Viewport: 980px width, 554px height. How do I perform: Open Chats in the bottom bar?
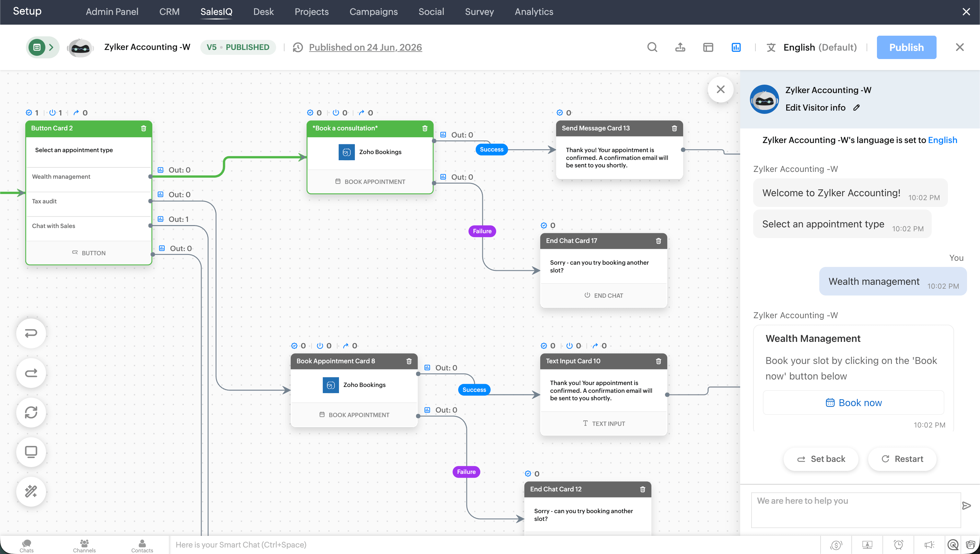26,546
